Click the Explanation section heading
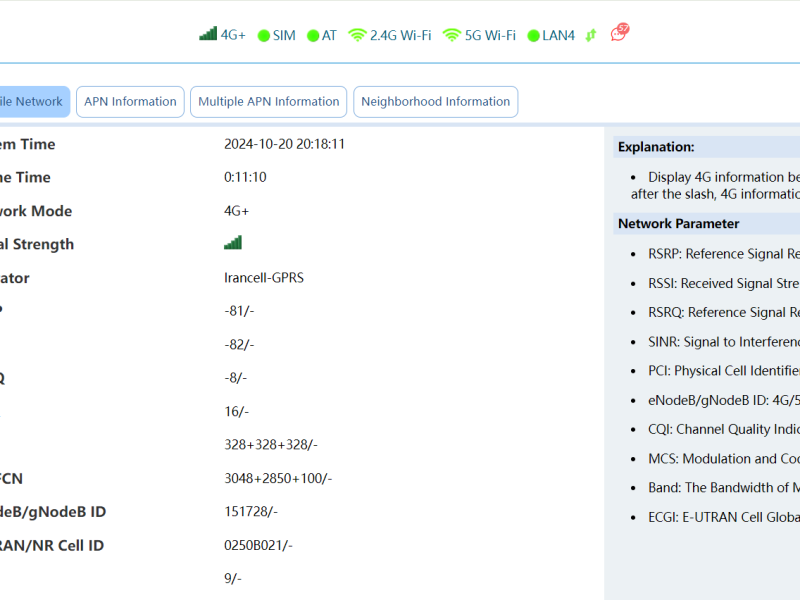 tap(655, 147)
